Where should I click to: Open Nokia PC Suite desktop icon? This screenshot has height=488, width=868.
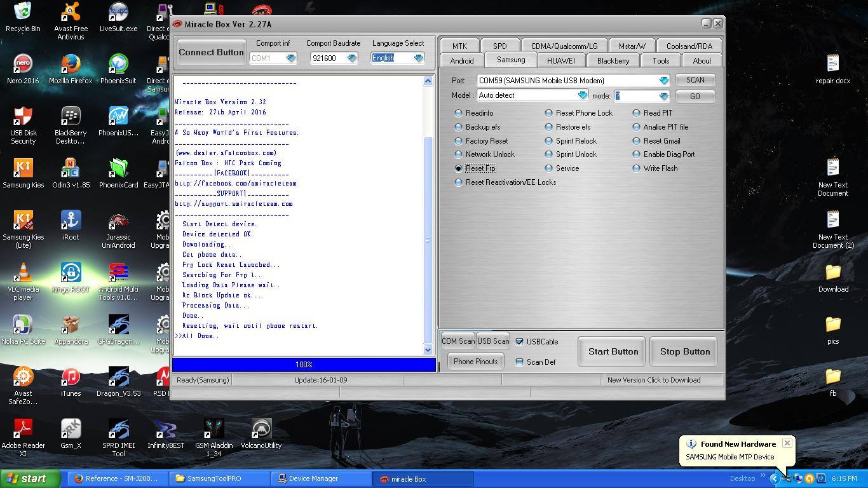click(23, 330)
